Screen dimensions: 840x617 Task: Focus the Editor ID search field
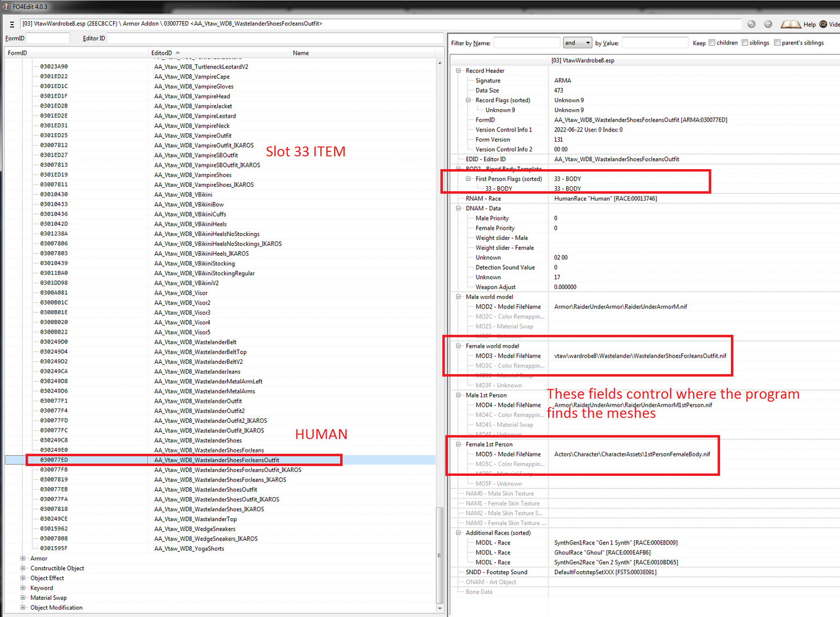click(x=274, y=38)
